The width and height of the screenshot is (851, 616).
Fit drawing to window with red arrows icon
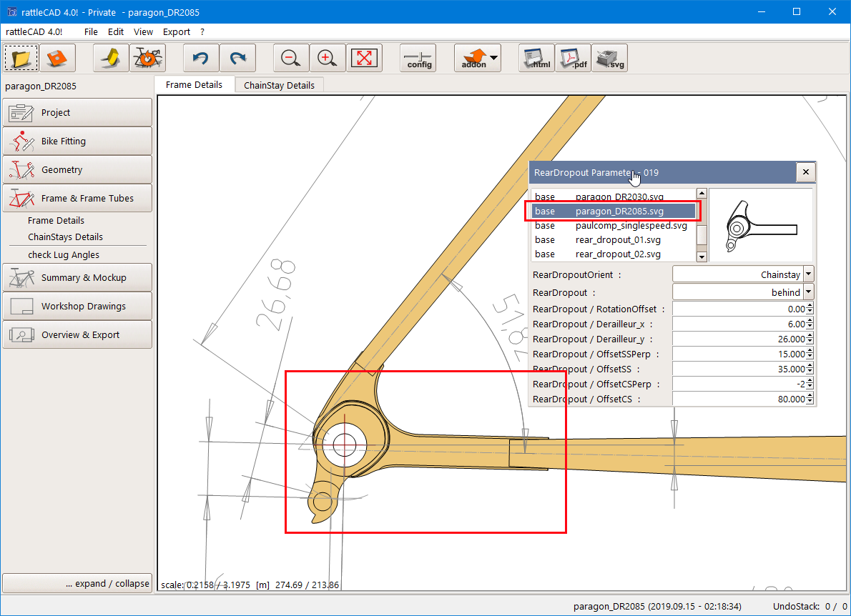pyautogui.click(x=364, y=58)
